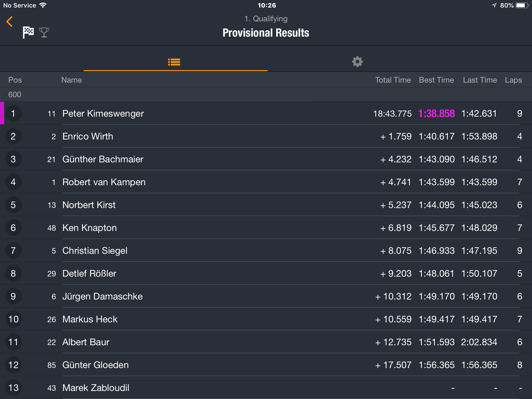
Task: Sort by Total Time column header
Action: [393, 80]
